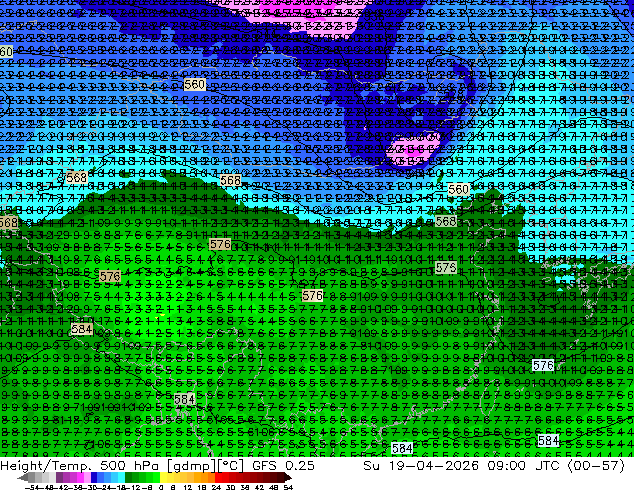Click the "0" legend value

click(x=161, y=487)
